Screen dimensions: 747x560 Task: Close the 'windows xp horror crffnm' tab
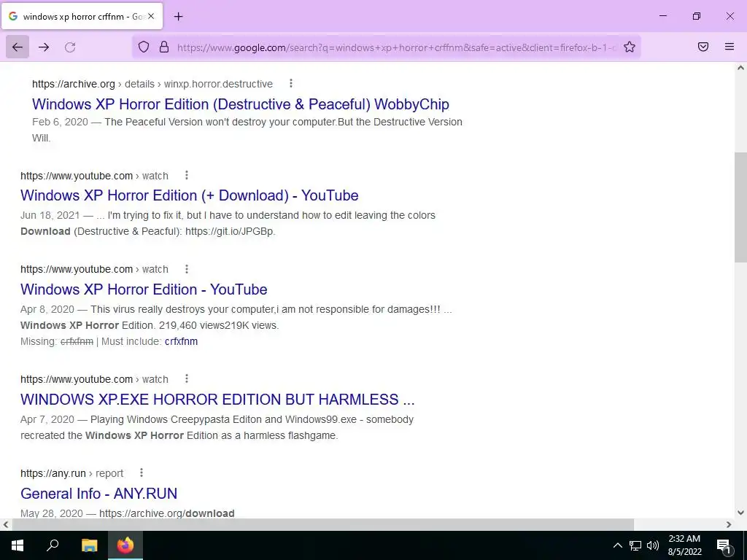click(x=151, y=16)
